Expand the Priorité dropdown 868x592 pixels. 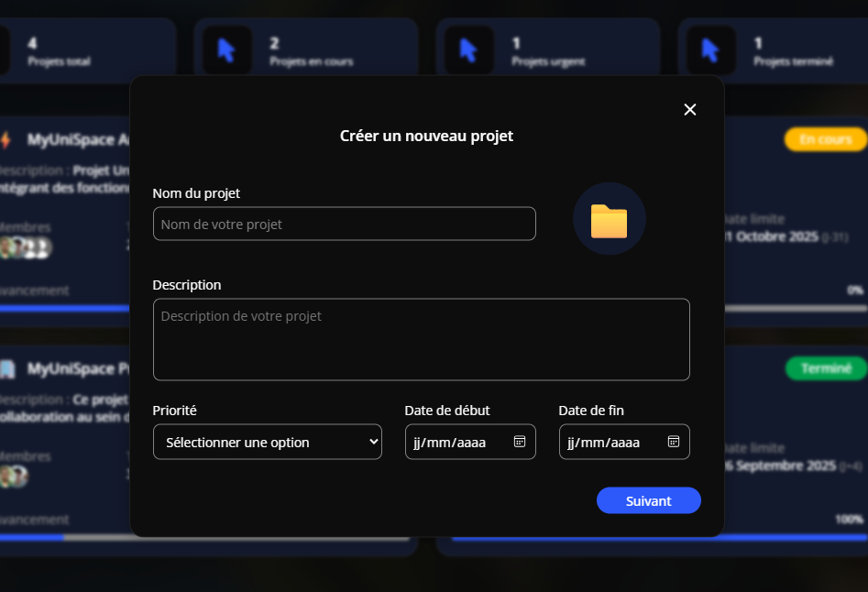tap(267, 442)
